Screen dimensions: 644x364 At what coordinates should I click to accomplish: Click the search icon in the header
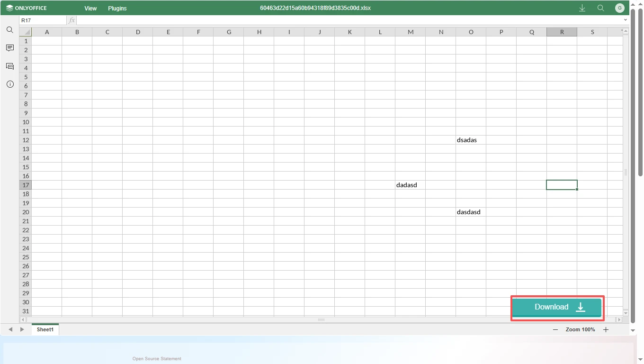coord(601,8)
